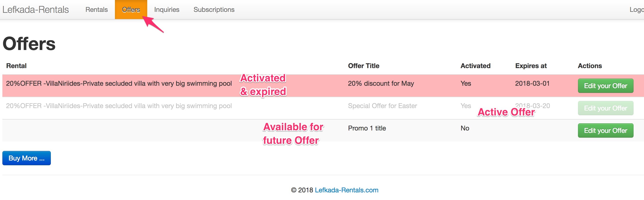The image size is (644, 200).
Task: Open the Subscriptions menu item
Action: tap(214, 10)
